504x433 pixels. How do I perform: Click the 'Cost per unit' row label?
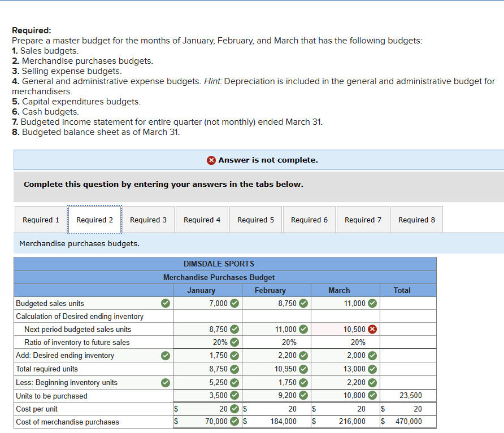37,409
